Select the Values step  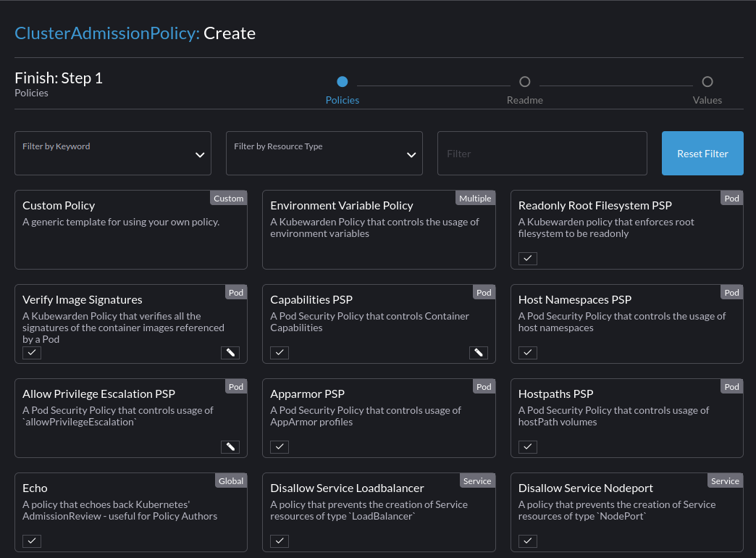coord(707,81)
